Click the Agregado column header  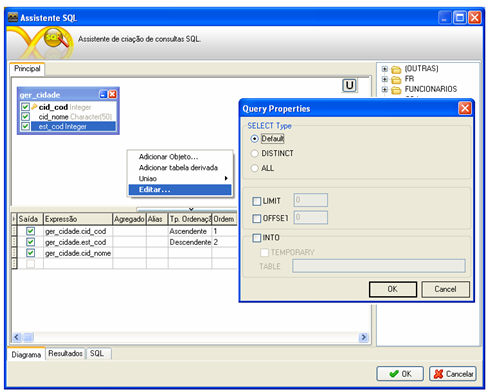click(129, 219)
